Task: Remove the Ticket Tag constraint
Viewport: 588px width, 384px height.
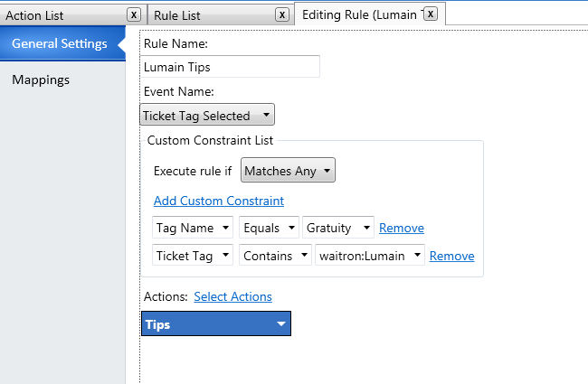Action: 451,256
